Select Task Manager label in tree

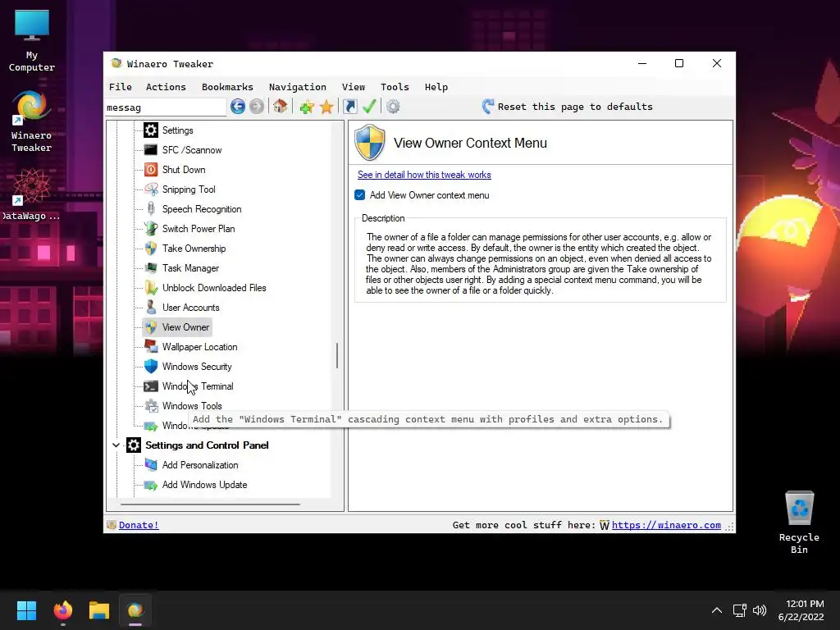pyautogui.click(x=190, y=268)
